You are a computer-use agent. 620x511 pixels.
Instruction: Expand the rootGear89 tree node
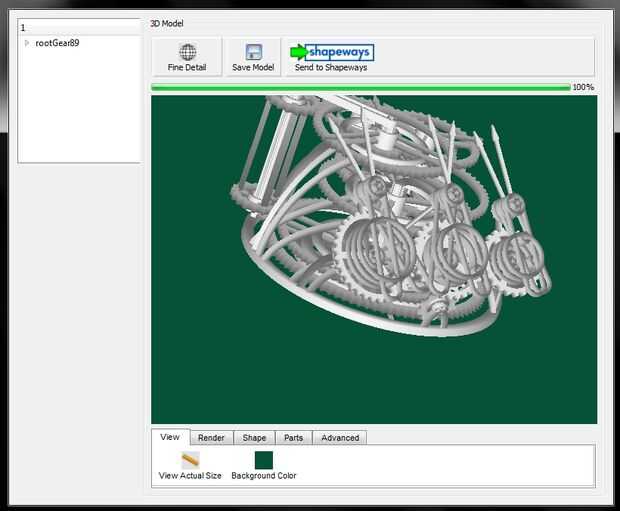click(x=26, y=43)
